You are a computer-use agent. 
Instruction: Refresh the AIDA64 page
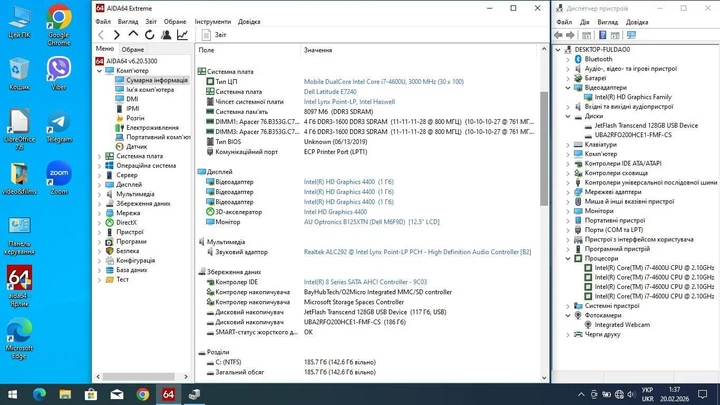[150, 34]
